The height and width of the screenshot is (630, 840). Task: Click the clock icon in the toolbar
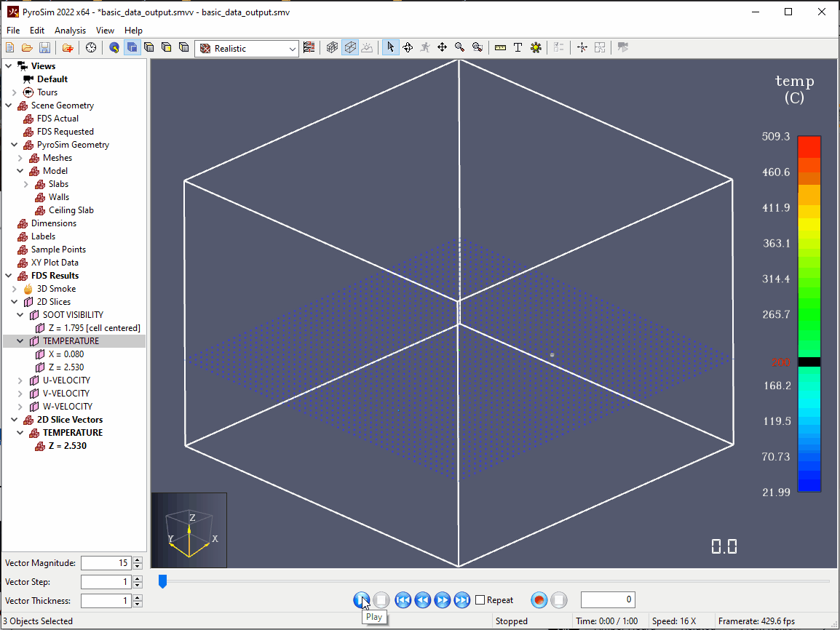[x=91, y=47]
